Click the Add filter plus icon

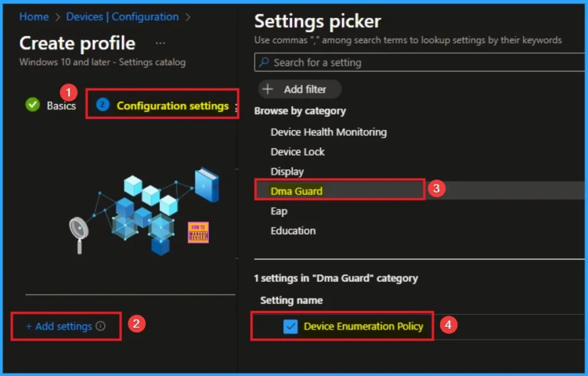click(268, 89)
